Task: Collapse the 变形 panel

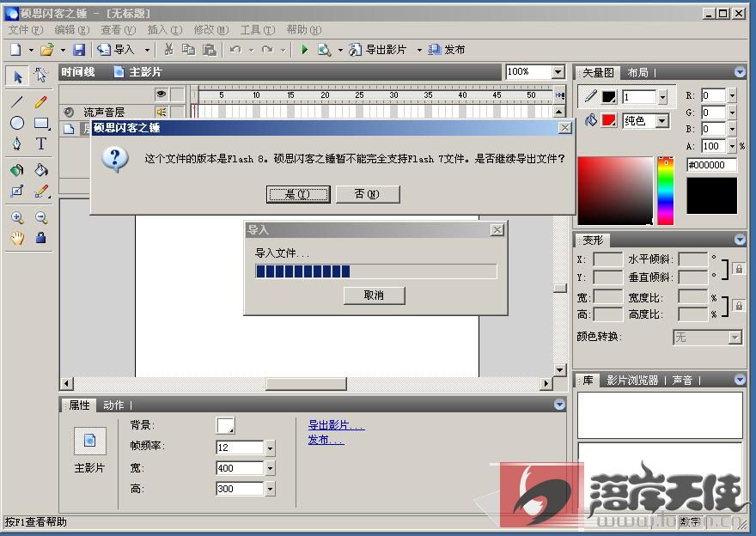Action: point(740,240)
